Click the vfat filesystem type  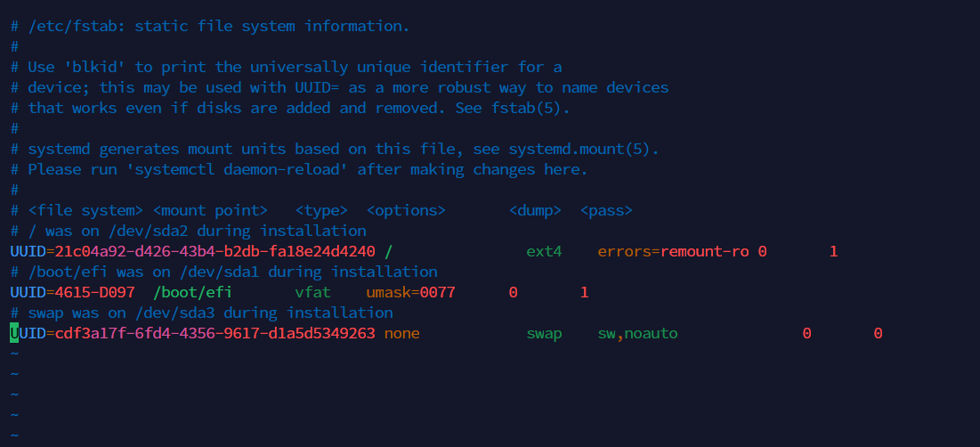point(312,292)
